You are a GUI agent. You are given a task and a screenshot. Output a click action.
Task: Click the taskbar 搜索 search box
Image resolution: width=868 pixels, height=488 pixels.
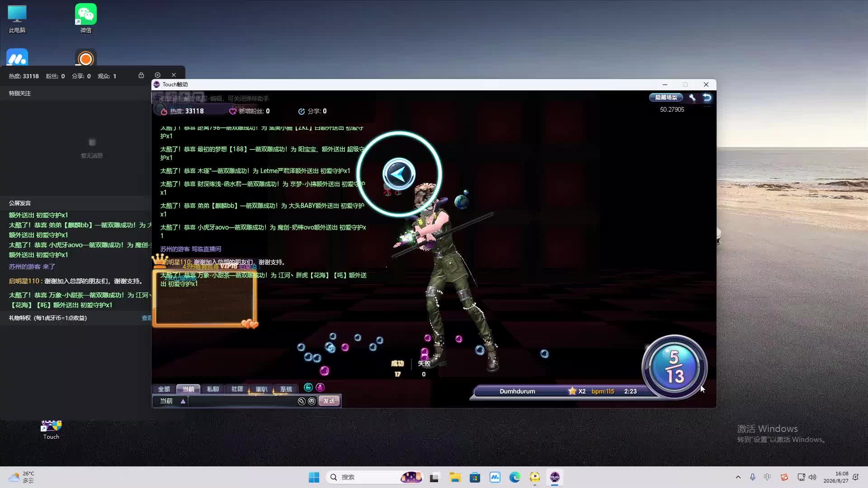pyautogui.click(x=375, y=477)
